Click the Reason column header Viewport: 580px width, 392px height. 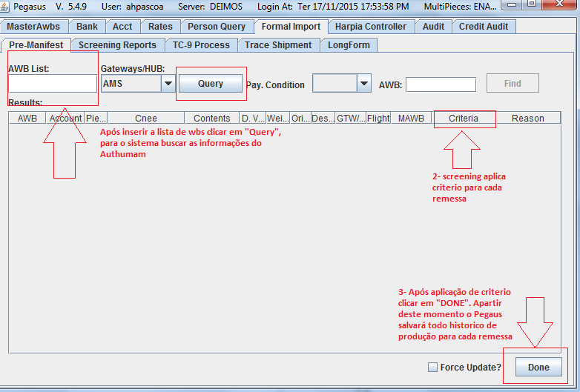pos(528,119)
